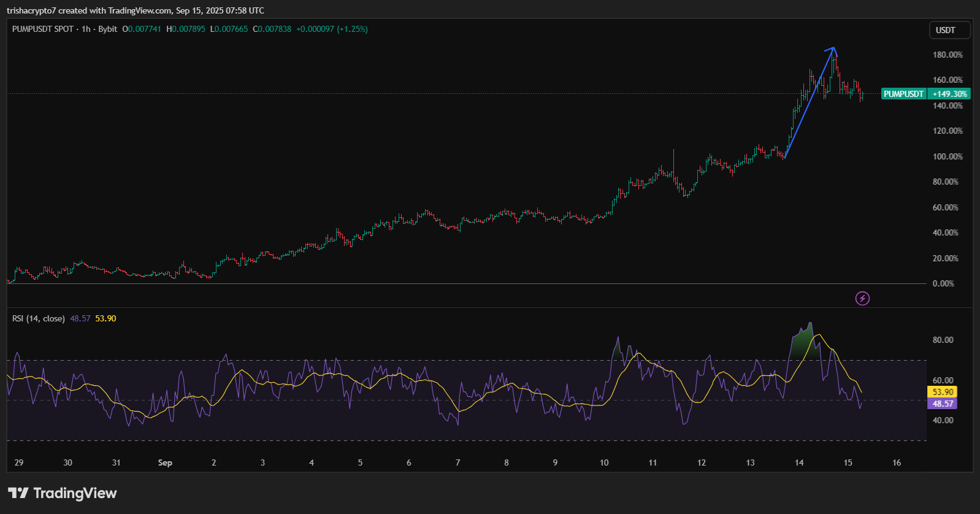This screenshot has width=980, height=514.
Task: Open the USDT currency selector
Action: [x=949, y=30]
